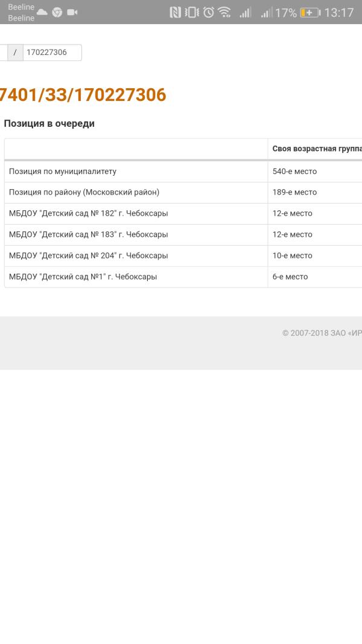Tap the battery charging icon
Screen dimensions: 362x644
(310, 13)
